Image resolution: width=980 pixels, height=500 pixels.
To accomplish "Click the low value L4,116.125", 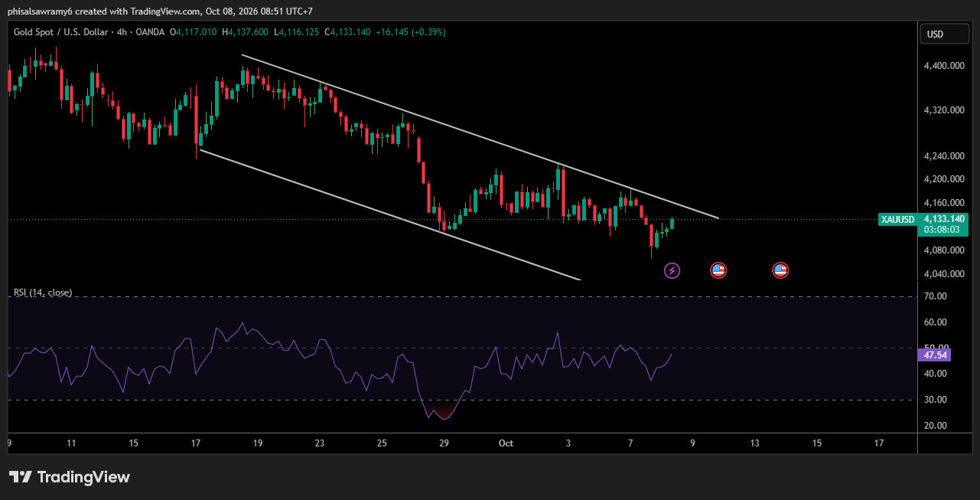I will [297, 32].
